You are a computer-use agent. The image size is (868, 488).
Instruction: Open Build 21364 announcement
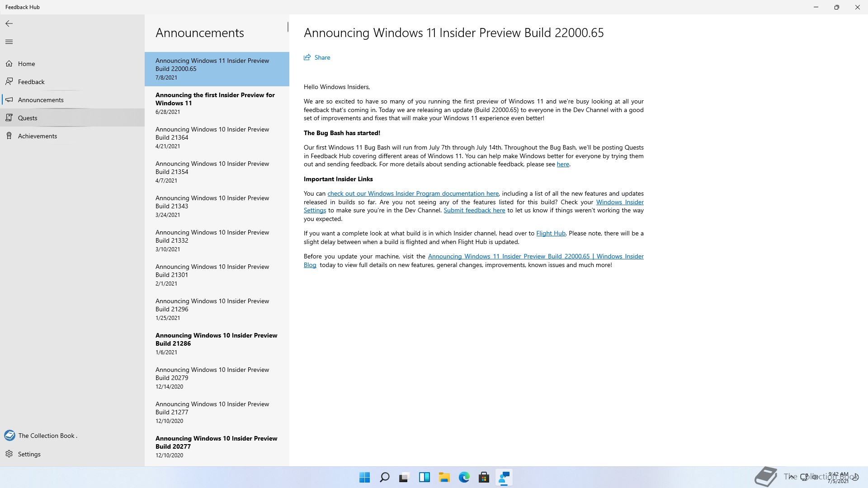pyautogui.click(x=217, y=138)
